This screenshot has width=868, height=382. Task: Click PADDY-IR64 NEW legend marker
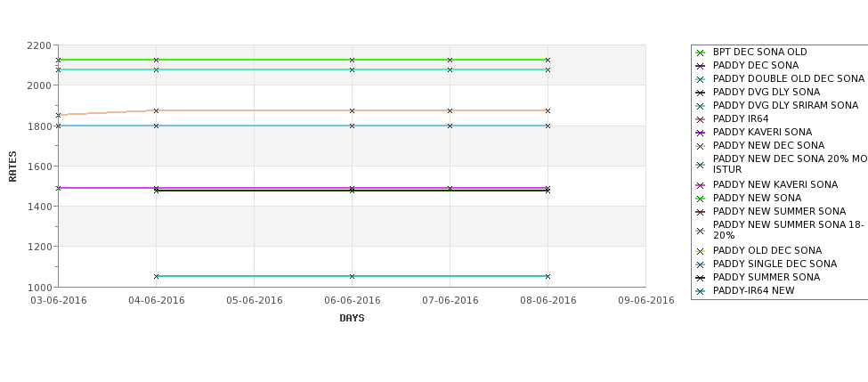click(x=701, y=291)
